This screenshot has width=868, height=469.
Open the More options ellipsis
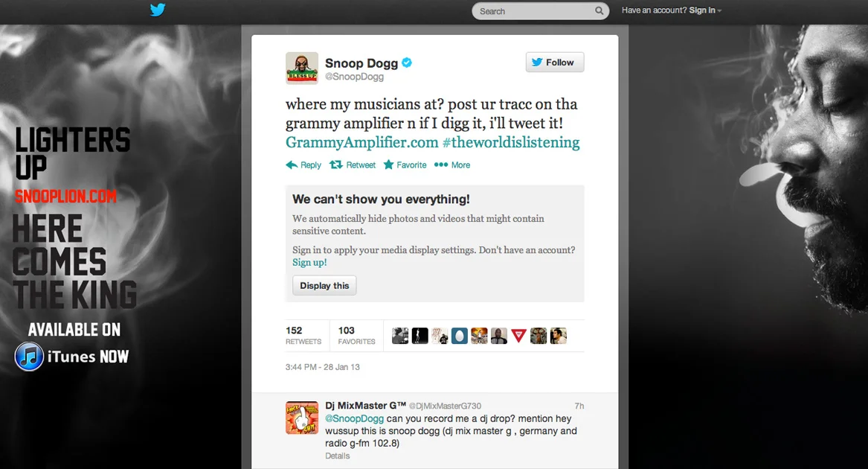(452, 165)
